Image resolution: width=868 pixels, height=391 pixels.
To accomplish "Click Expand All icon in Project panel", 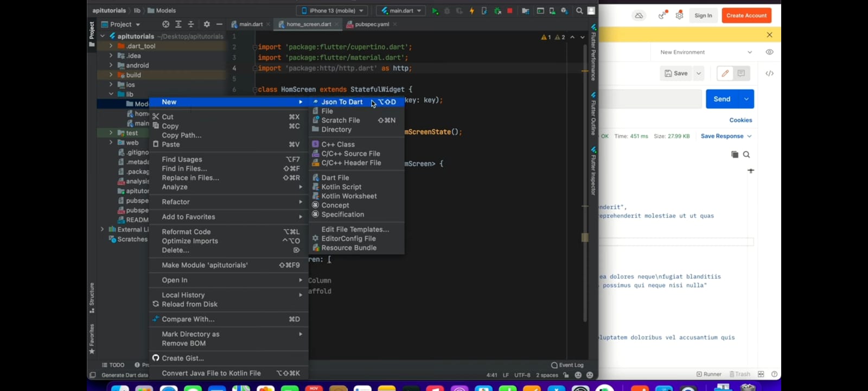I will coord(178,24).
